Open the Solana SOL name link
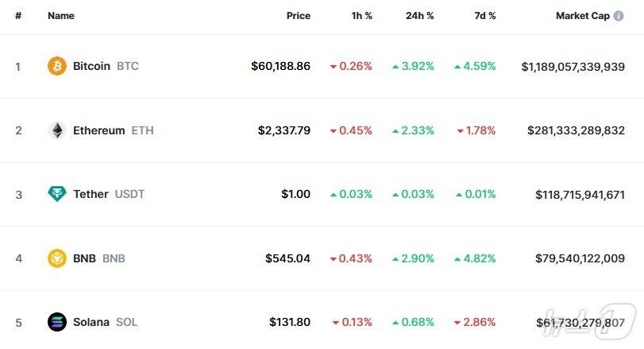The height and width of the screenshot is (349, 644). tap(105, 322)
